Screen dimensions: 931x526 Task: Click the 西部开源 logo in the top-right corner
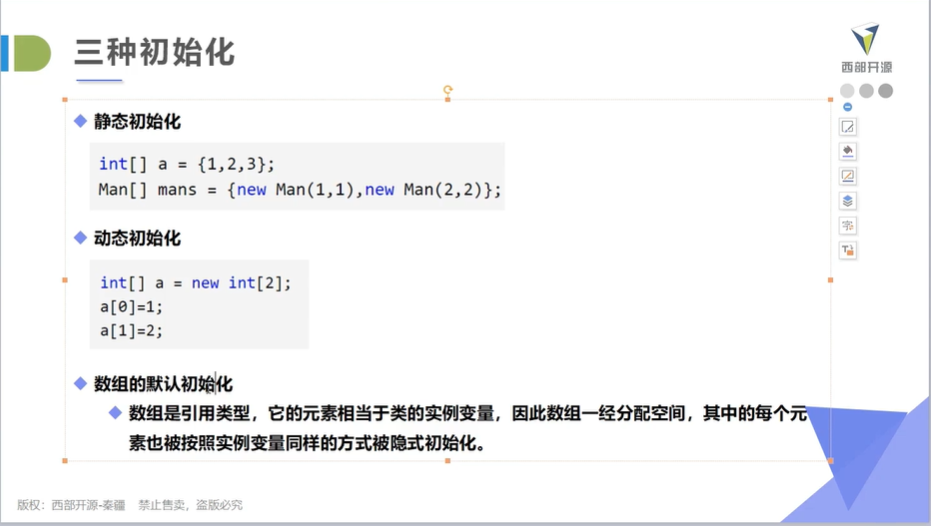(x=866, y=49)
